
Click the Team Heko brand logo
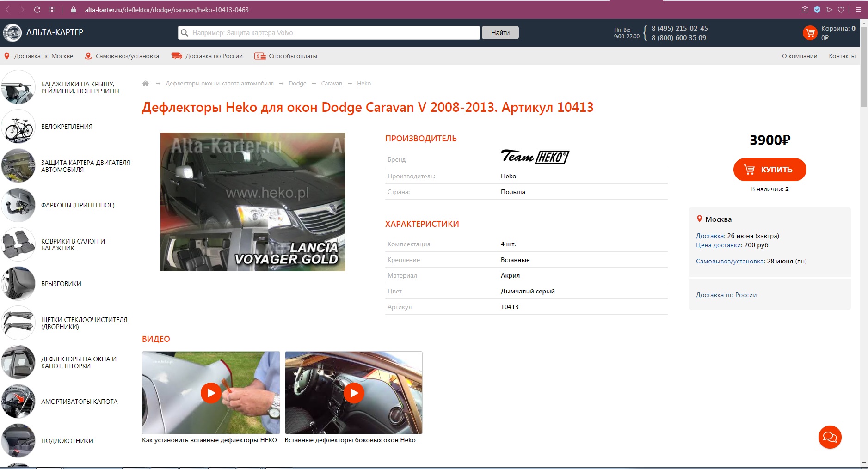(535, 157)
